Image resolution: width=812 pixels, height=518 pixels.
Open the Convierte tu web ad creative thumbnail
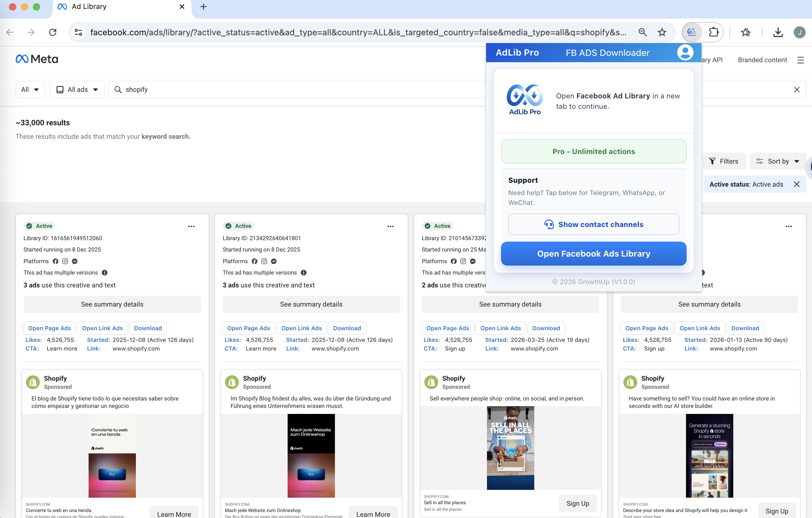(112, 456)
